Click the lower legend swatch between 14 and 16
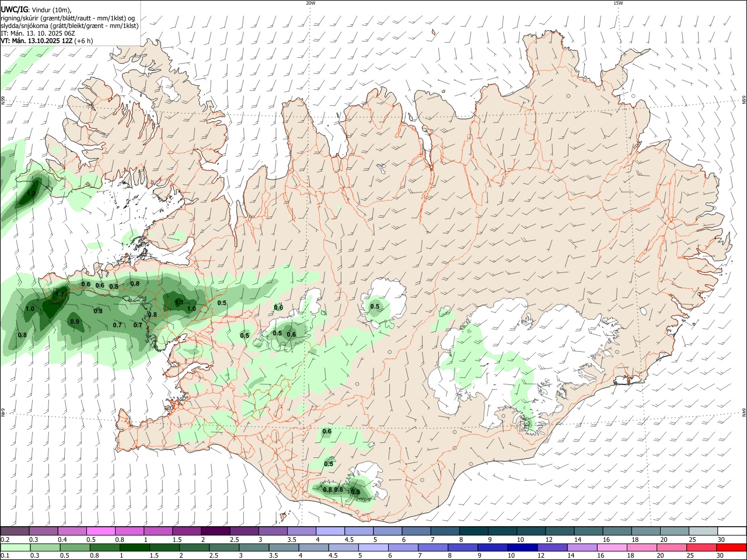This screenshot has width=747, height=560. pos(583,548)
